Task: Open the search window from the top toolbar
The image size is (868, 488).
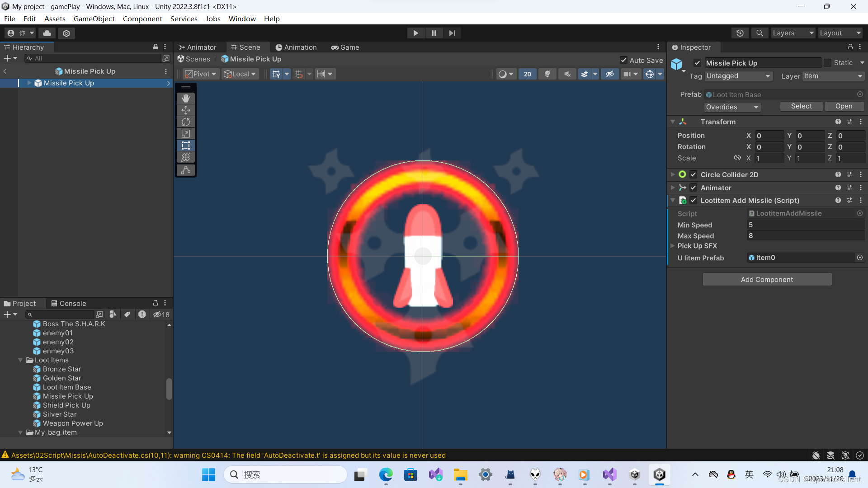Action: coord(759,33)
